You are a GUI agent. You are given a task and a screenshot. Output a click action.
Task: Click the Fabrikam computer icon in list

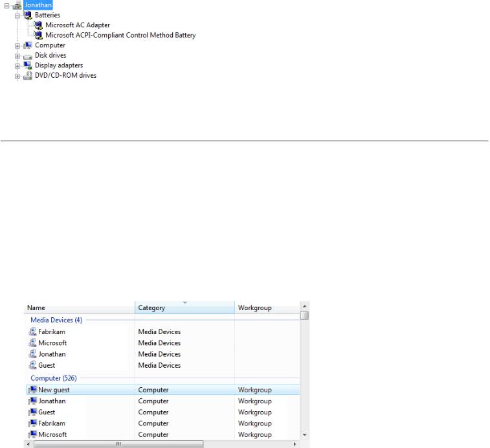(32, 423)
